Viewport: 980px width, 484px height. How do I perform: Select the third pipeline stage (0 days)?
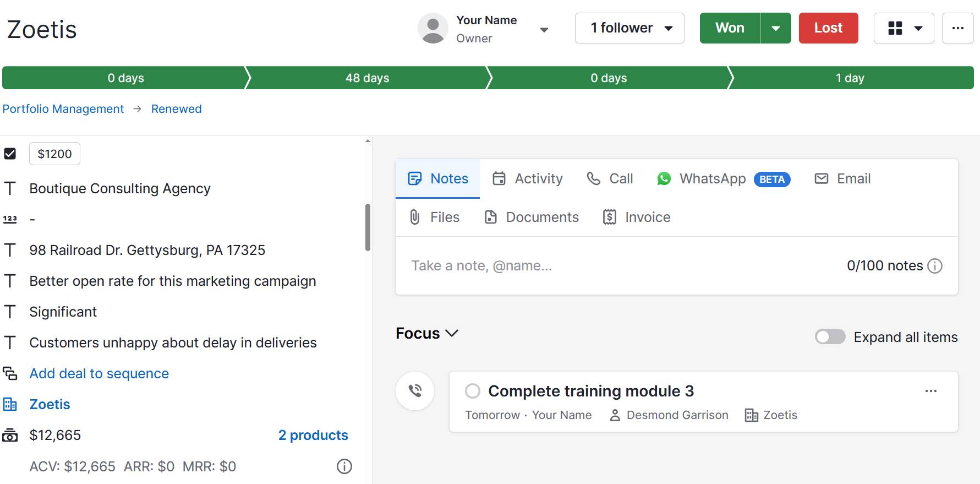tap(609, 78)
